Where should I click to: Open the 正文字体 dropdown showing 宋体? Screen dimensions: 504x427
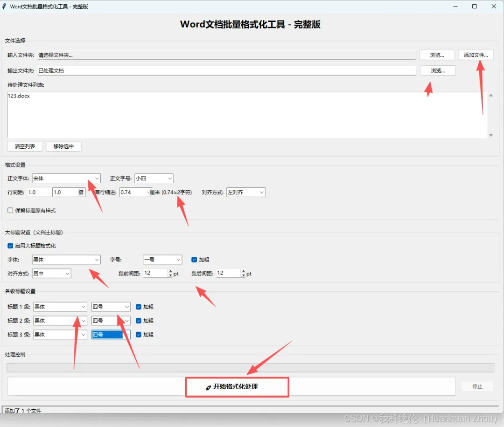66,178
